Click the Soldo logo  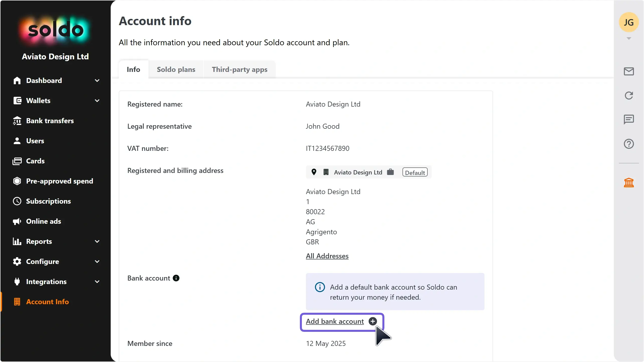click(x=55, y=30)
